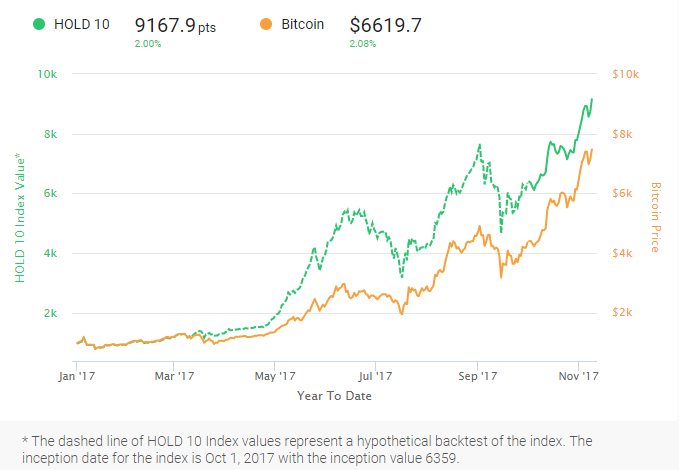Click the orange Bitcoin line's final peak

click(x=592, y=150)
